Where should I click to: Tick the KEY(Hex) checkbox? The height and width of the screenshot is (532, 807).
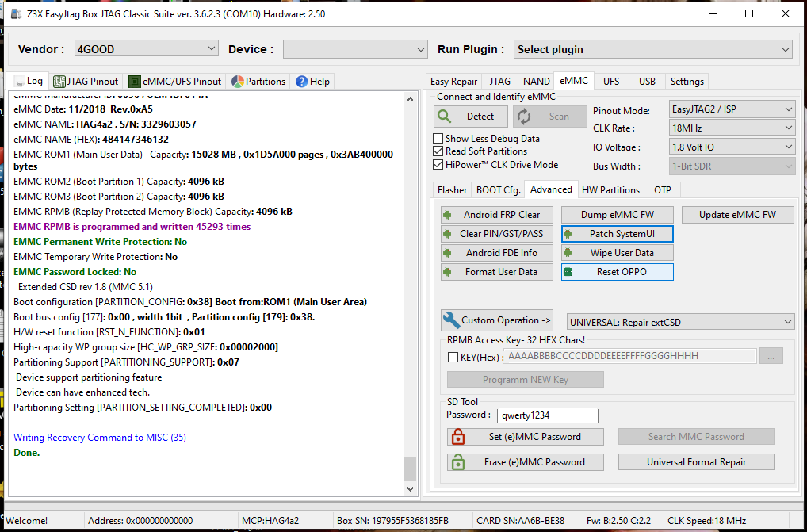click(x=453, y=357)
